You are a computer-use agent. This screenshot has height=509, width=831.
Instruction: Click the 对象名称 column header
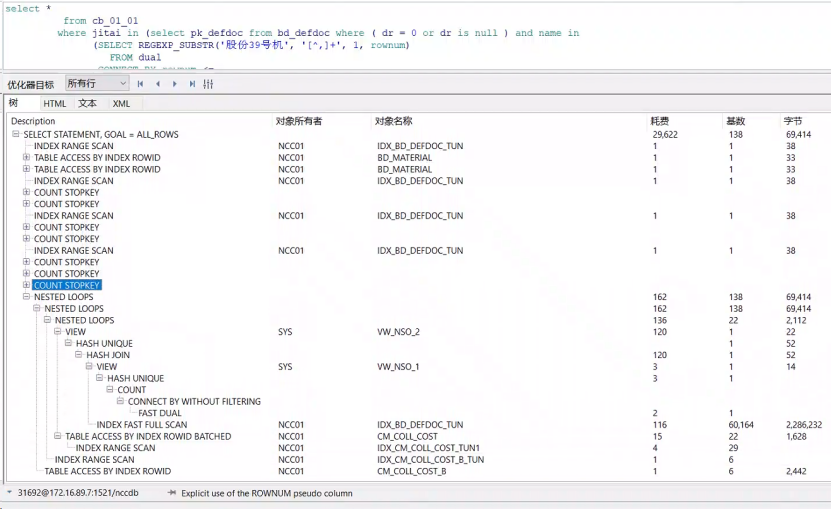[x=393, y=121]
